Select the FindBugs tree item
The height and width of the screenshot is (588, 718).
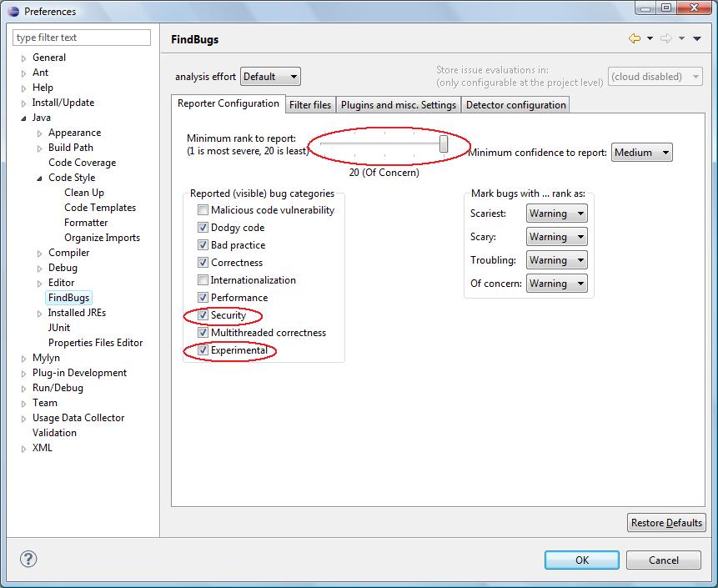[x=68, y=298]
